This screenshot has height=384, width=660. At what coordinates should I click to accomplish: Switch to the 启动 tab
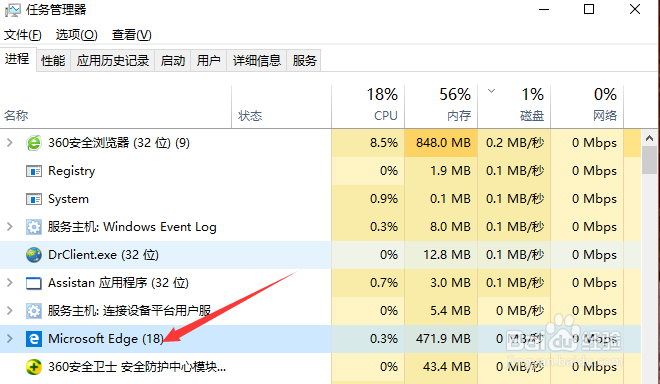(173, 61)
